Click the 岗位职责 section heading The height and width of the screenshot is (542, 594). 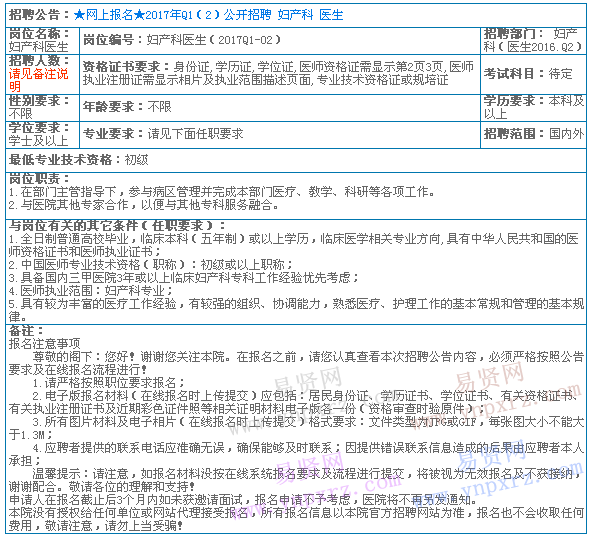[39, 179]
